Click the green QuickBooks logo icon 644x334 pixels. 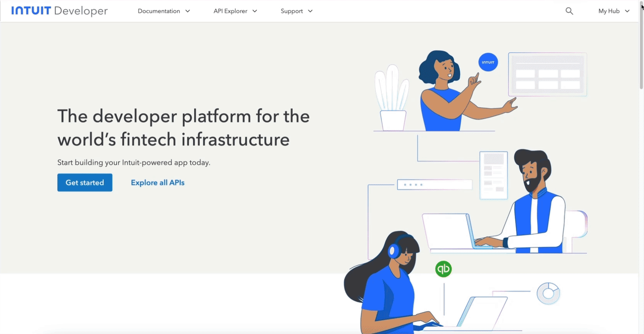coord(443,269)
